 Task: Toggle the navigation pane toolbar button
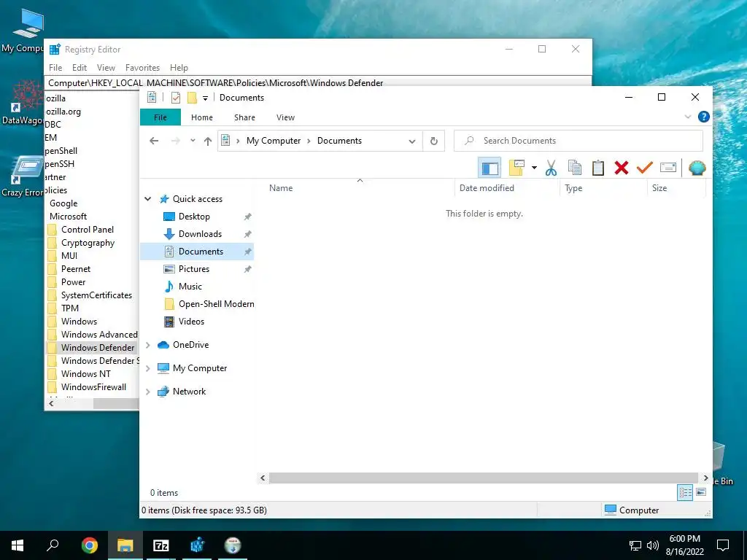coord(489,168)
